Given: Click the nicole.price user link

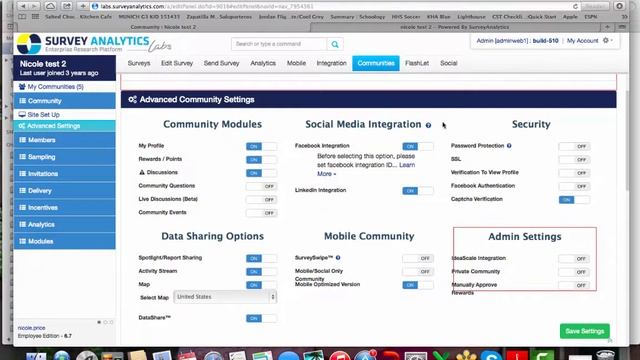Looking at the screenshot, I should click(x=31, y=328).
